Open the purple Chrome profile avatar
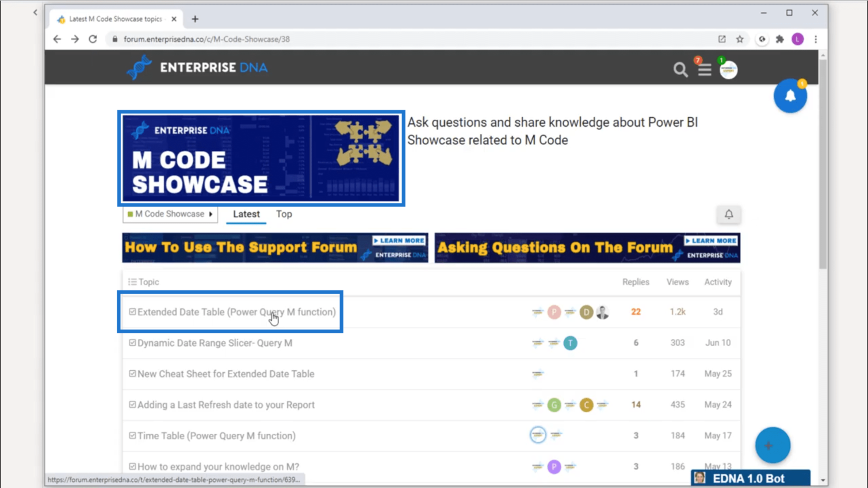The width and height of the screenshot is (868, 488). [798, 39]
